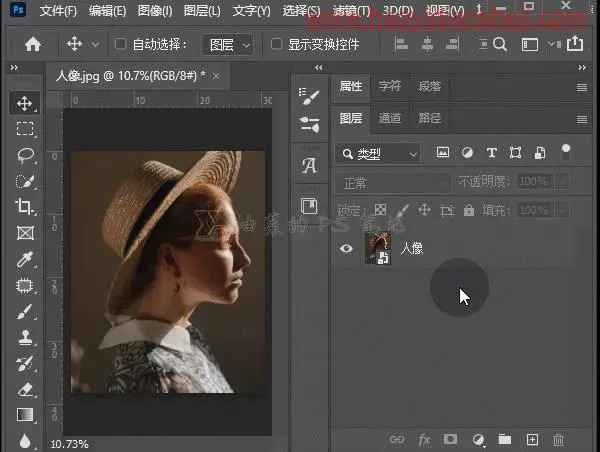Viewport: 600px width, 452px height.
Task: Select the Spot Healing tool
Action: 24,286
